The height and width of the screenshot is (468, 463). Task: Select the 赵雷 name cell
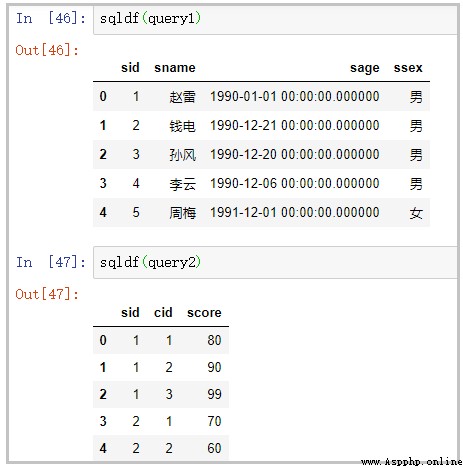coord(182,97)
